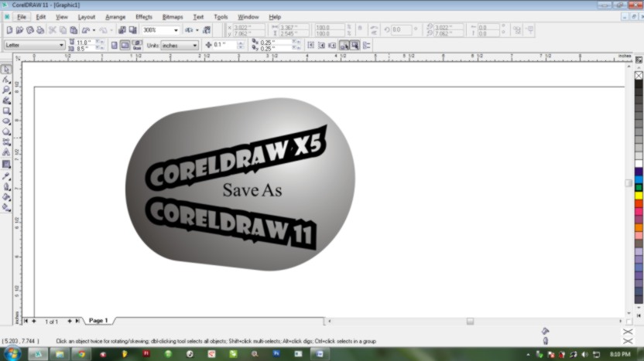Click the horizontal scrollbar thumb

[470, 322]
